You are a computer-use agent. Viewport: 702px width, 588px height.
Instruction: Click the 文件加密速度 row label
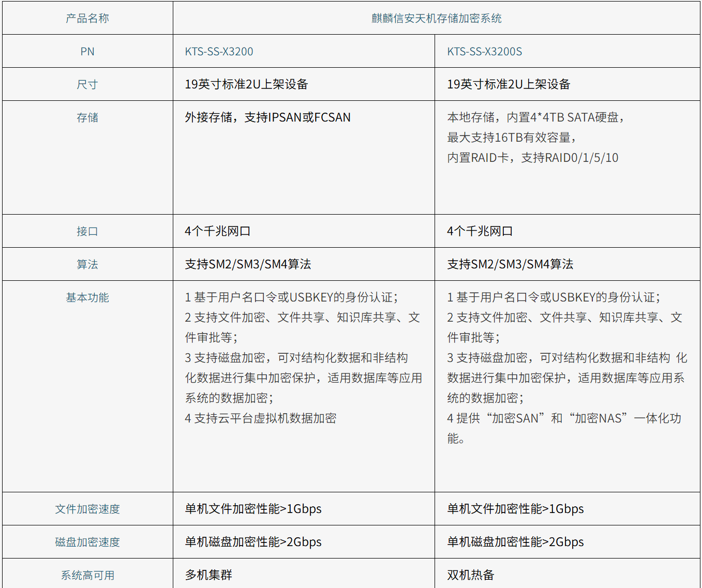(x=87, y=509)
